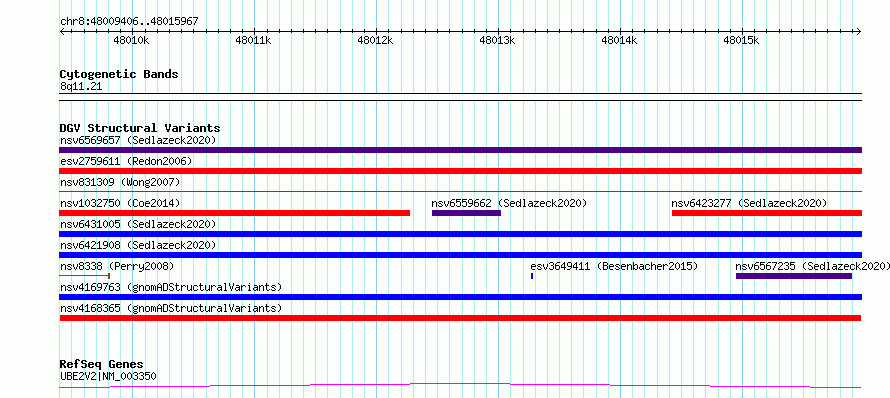Viewport: 890px width, 398px height.
Task: Click the 48014k ruler position
Action: coord(619,40)
